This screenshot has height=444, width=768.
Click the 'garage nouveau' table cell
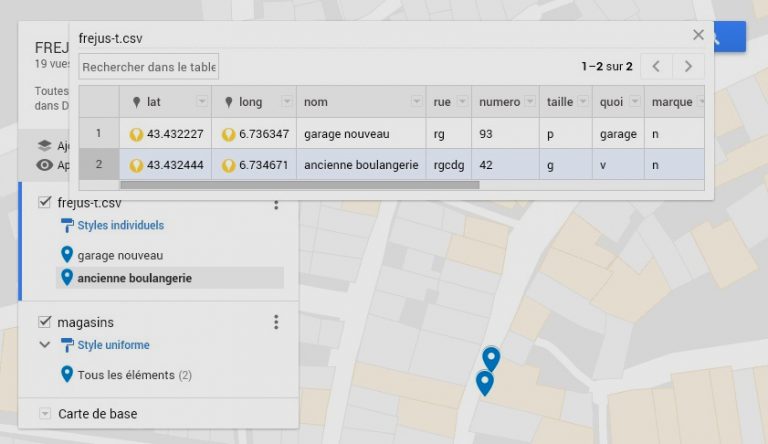(x=361, y=133)
